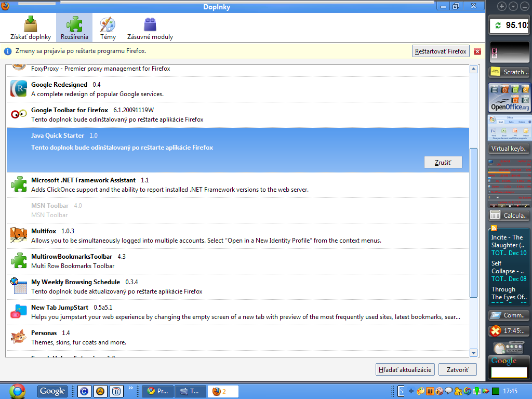Viewport: 532px width, 399px height.
Task: Select the Google Redesigned extension icon
Action: (x=19, y=88)
